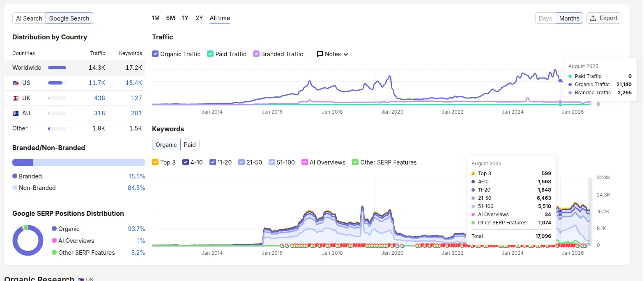Image resolution: width=644 pixels, height=281 pixels.
Task: Uncheck the 11-20 positions checkbox
Action: pyautogui.click(x=212, y=162)
